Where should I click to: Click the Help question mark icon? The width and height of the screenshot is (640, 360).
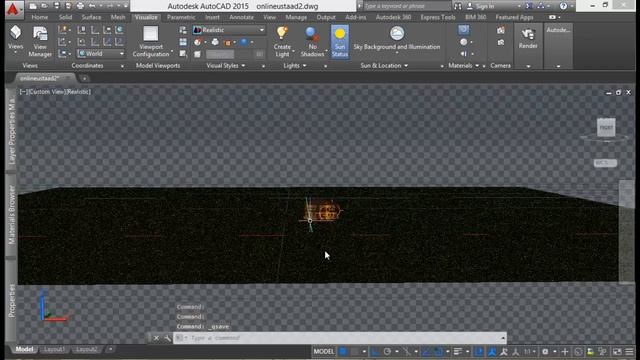pyautogui.click(x=563, y=6)
